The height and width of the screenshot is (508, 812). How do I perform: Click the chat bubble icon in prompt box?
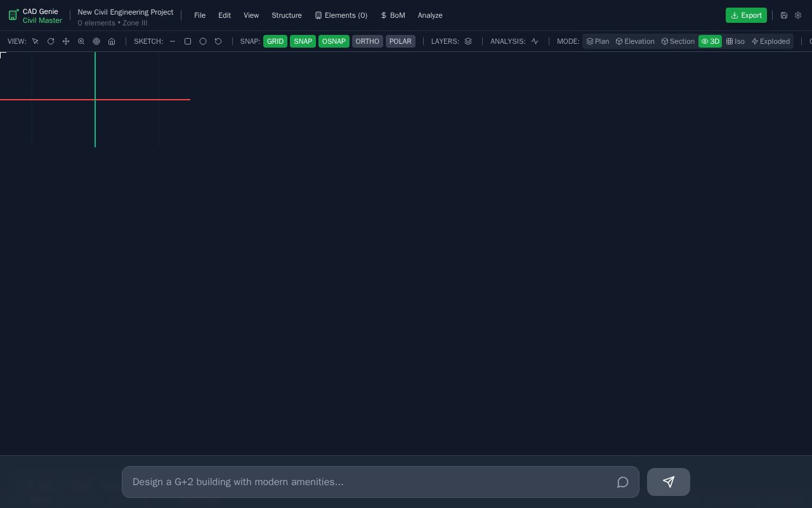(622, 483)
